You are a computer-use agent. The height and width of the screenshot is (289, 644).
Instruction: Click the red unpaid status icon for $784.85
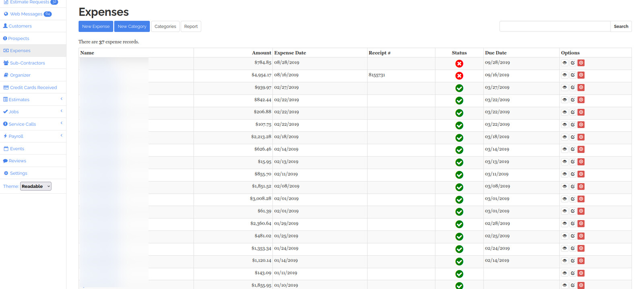click(x=459, y=64)
